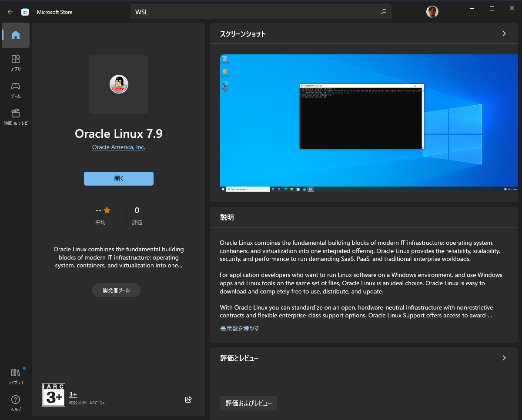
Task: Focus the search box containing WSL
Action: (x=261, y=12)
